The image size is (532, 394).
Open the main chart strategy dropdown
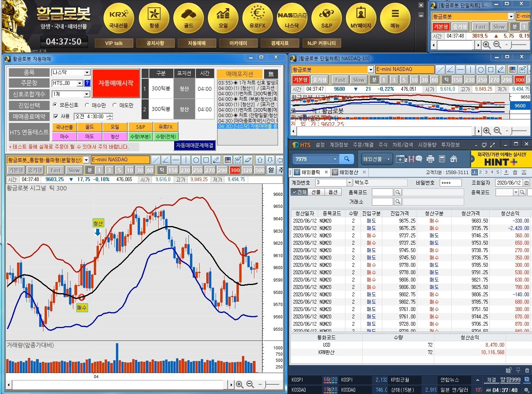86,160
